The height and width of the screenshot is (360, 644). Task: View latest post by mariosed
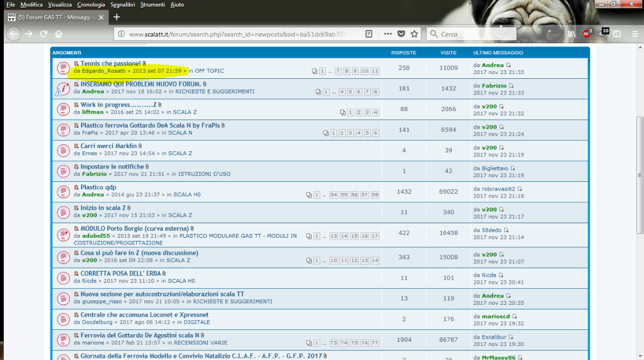click(x=514, y=317)
